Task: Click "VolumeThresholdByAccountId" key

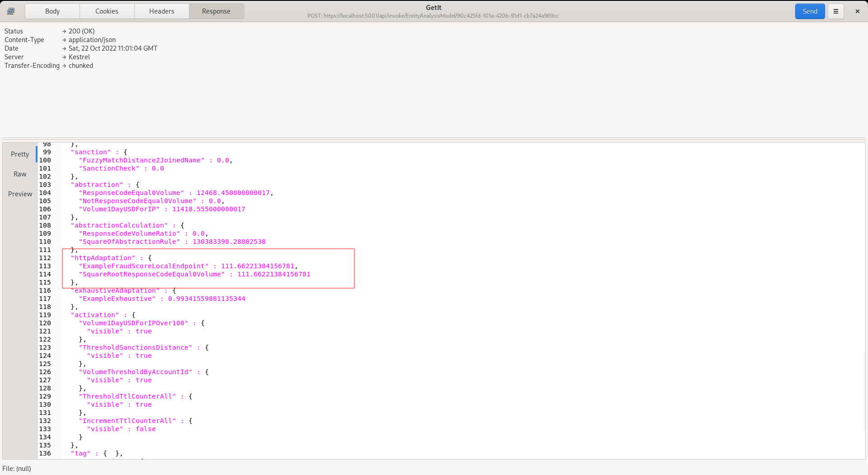Action: [x=136, y=372]
